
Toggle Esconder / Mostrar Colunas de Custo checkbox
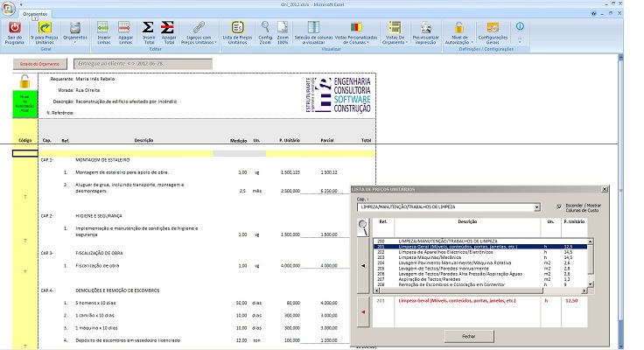[x=559, y=207]
